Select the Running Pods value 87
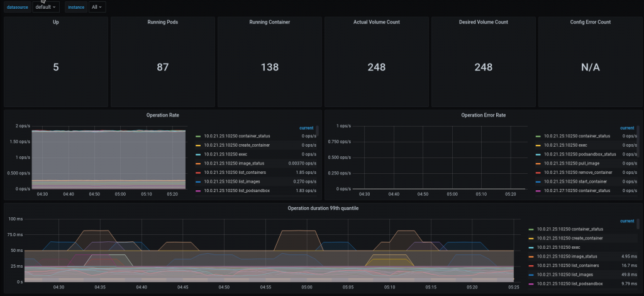644x296 pixels. pos(163,67)
